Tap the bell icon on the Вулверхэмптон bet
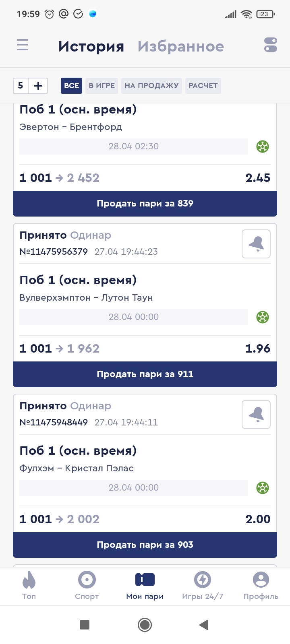 point(256,244)
